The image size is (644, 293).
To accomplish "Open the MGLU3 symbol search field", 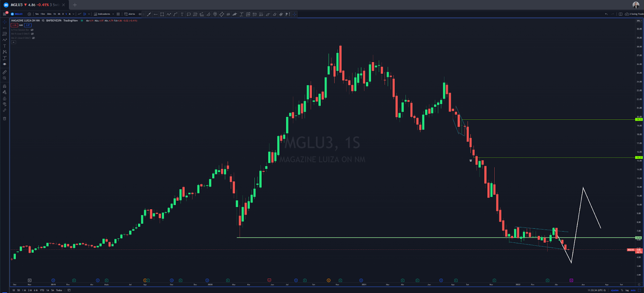I will (17, 14).
